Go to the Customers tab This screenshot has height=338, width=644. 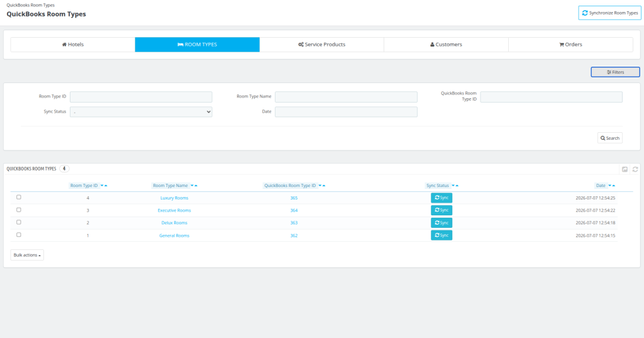[446, 45]
